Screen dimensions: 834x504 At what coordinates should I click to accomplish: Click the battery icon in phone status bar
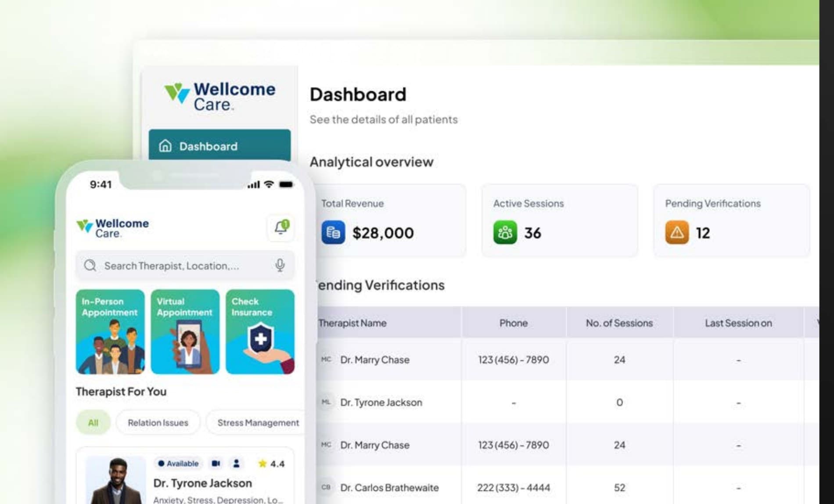[x=286, y=184]
